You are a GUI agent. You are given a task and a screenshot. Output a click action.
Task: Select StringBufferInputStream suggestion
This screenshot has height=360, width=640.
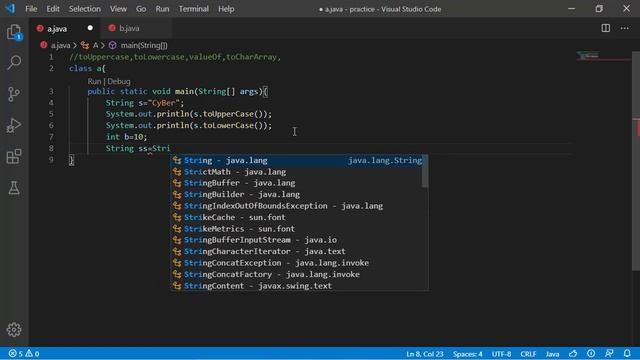[x=297, y=240]
